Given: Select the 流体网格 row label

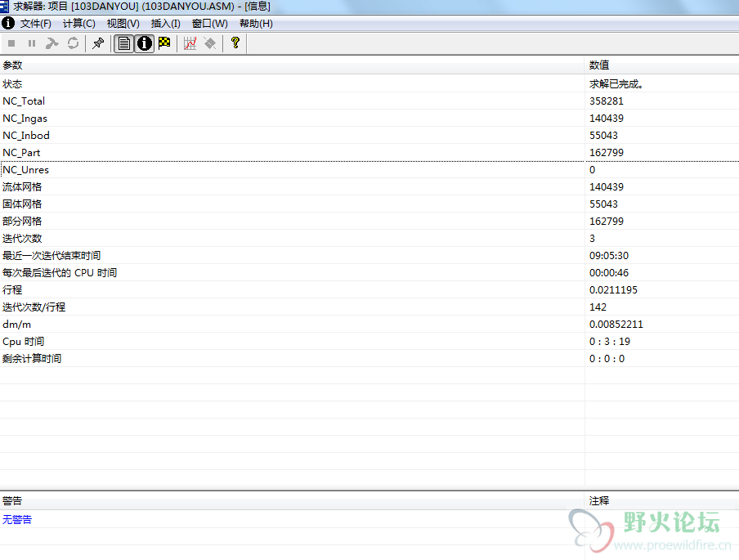Looking at the screenshot, I should pyautogui.click(x=22, y=186).
